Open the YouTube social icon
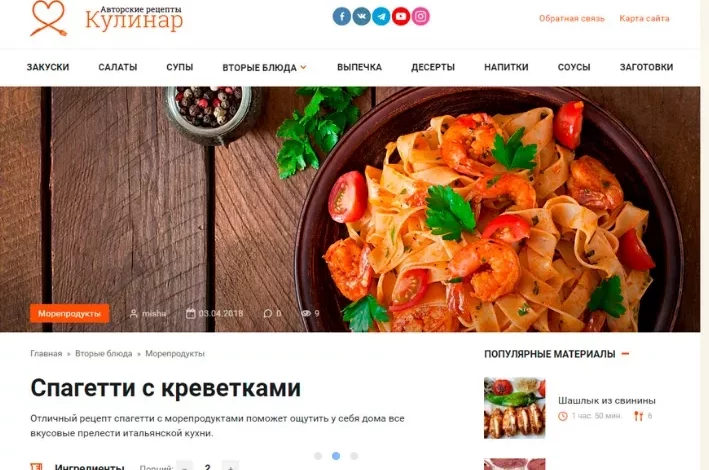 [x=401, y=17]
